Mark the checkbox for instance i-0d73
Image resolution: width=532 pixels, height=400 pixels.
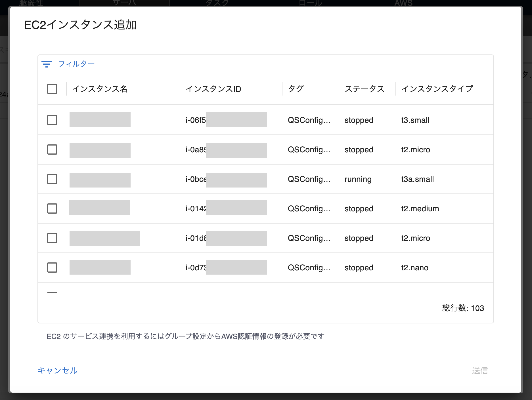[52, 268]
